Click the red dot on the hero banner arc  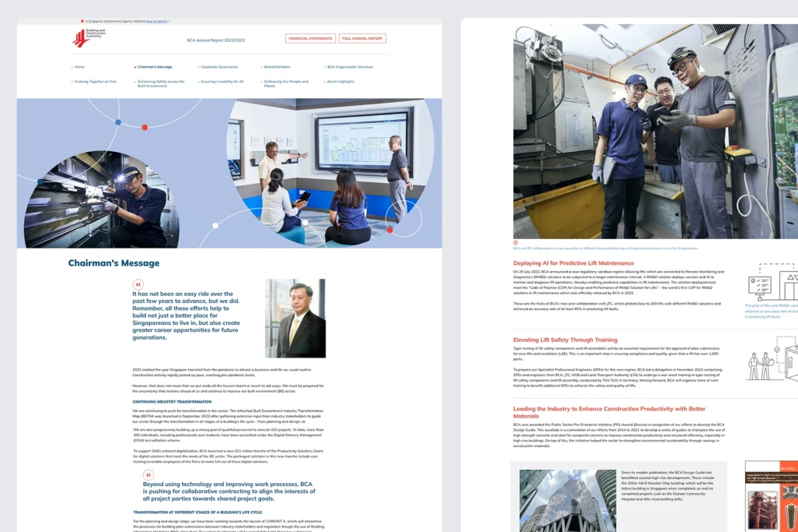(145, 127)
